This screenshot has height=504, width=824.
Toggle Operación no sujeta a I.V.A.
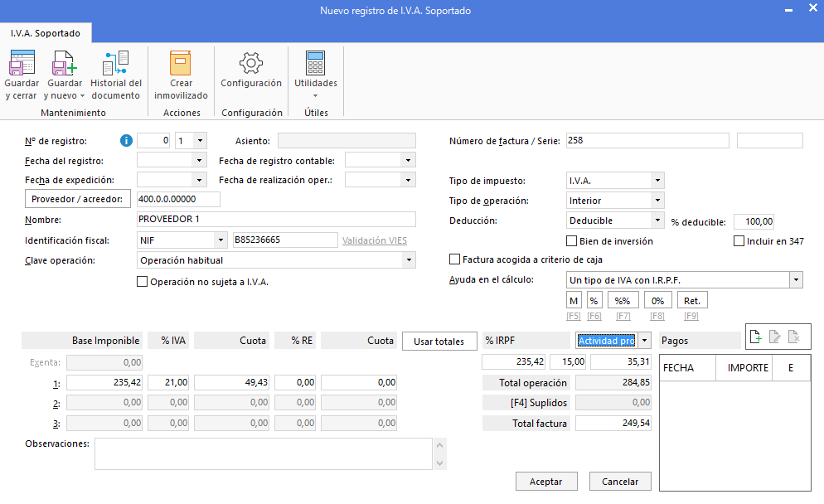[142, 282]
